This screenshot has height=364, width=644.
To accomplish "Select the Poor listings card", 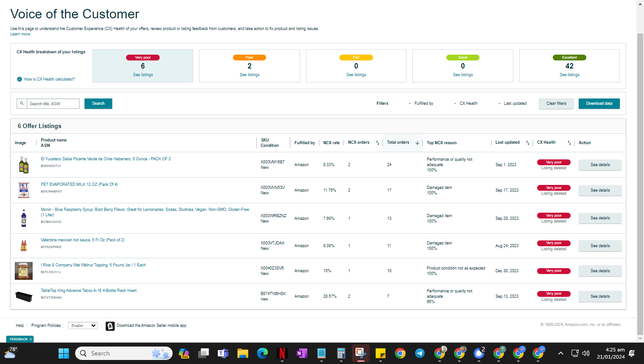I will [x=249, y=66].
